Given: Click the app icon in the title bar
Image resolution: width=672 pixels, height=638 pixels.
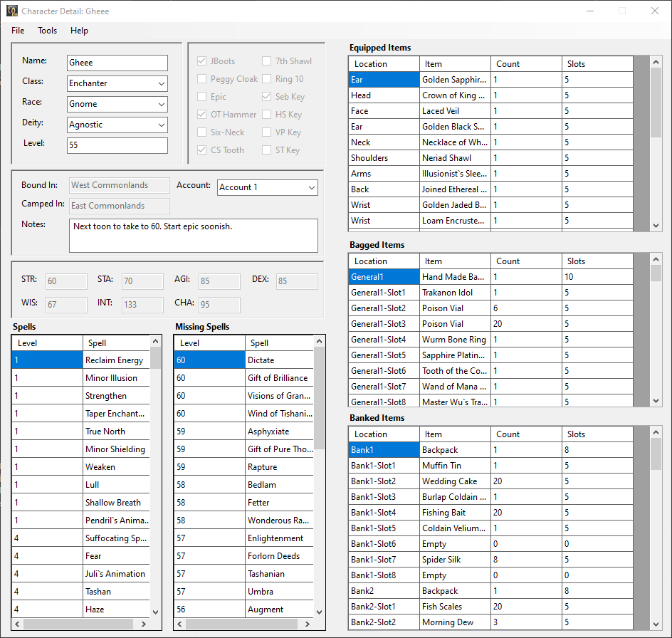Looking at the screenshot, I should tap(11, 11).
